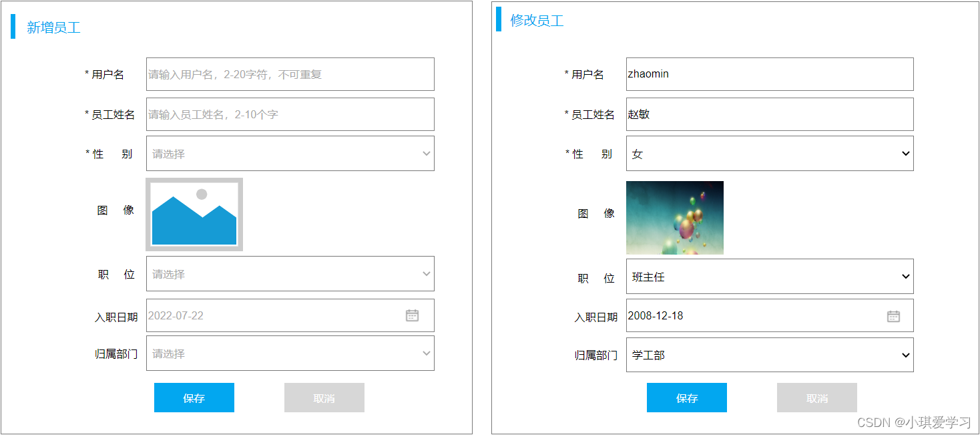Screen dimensions: 980x435
Task: Click 取消 in the 新增员工 form
Action: 324,397
